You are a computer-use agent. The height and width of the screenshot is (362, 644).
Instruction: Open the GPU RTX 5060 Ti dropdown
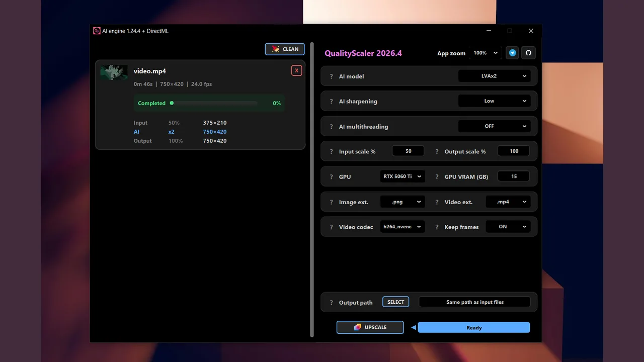coord(403,176)
